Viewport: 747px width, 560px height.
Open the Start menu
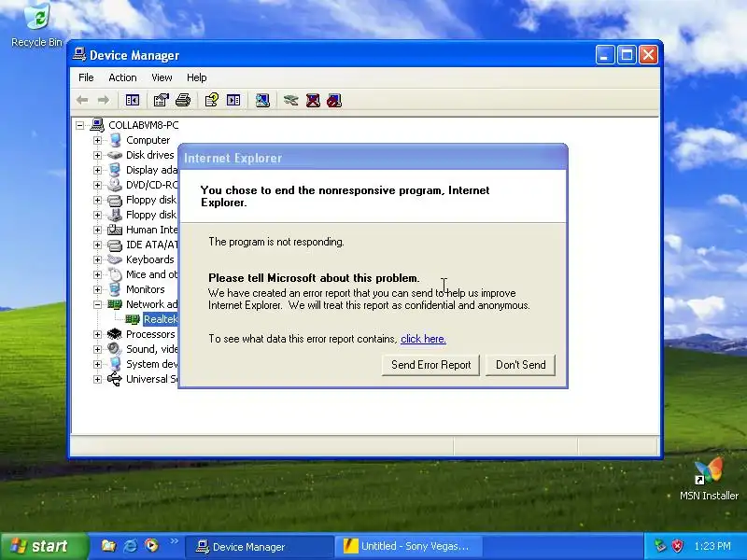44,546
